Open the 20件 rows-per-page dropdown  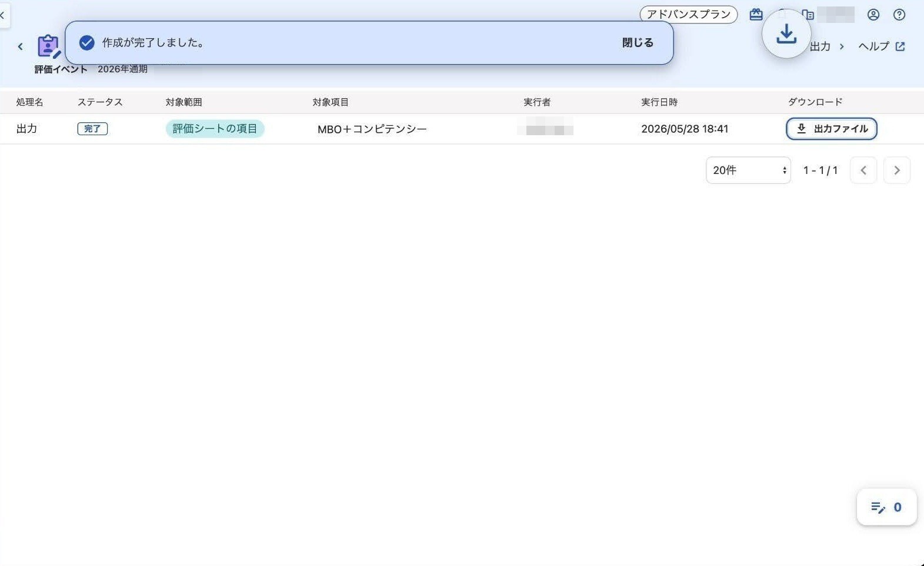click(748, 170)
